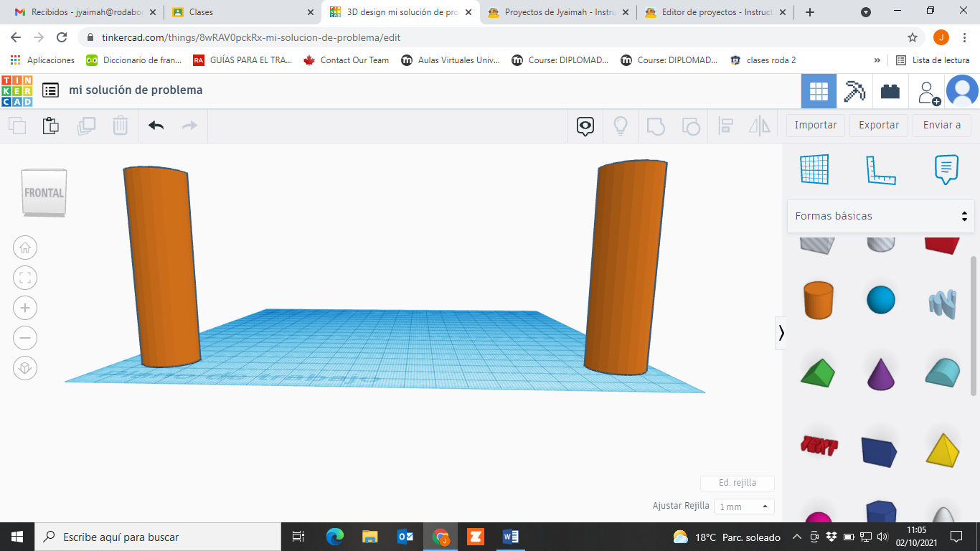The width and height of the screenshot is (980, 551).
Task: Zoom out with the minus button
Action: pyautogui.click(x=25, y=338)
